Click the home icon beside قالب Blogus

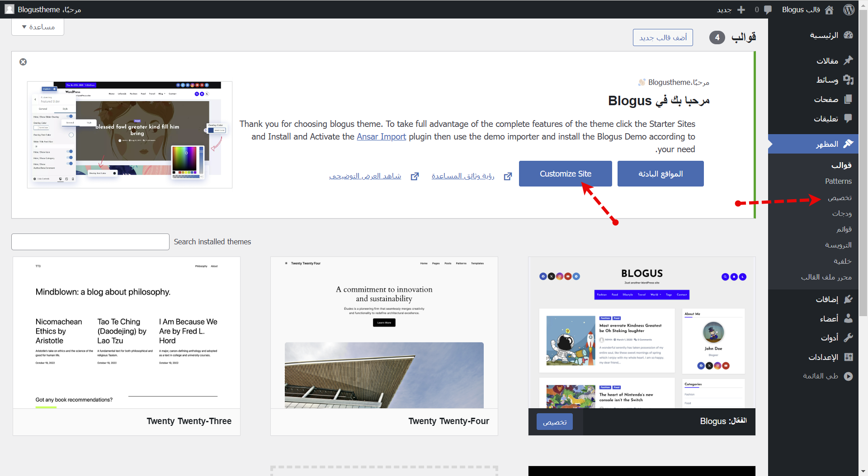point(829,9)
